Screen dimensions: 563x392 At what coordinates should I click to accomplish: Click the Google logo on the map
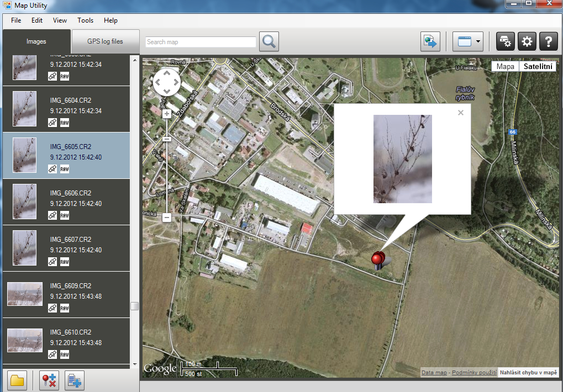(x=160, y=369)
